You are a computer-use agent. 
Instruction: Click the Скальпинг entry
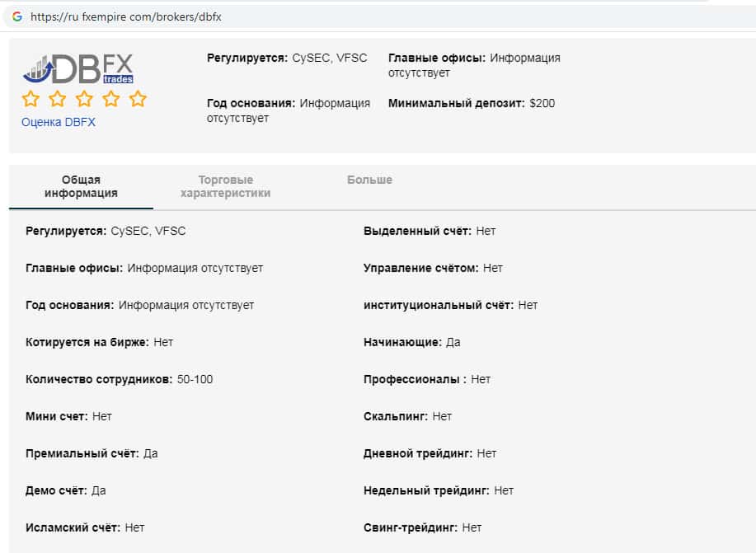(407, 416)
